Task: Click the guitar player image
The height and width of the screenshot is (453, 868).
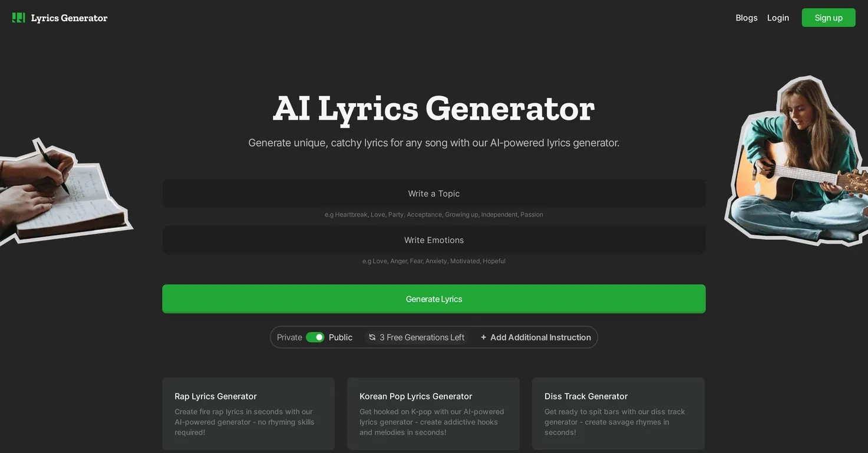Action: coord(797,160)
